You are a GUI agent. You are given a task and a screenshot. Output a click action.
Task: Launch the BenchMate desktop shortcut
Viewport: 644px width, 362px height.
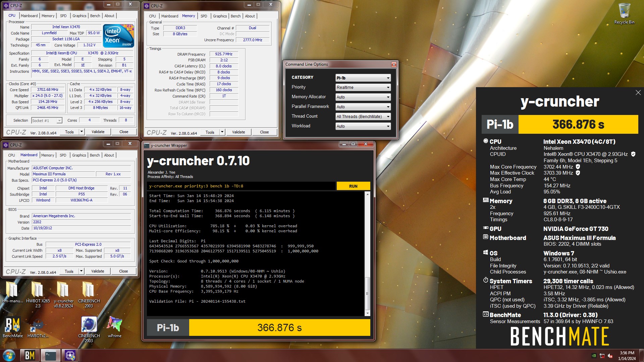point(13,327)
